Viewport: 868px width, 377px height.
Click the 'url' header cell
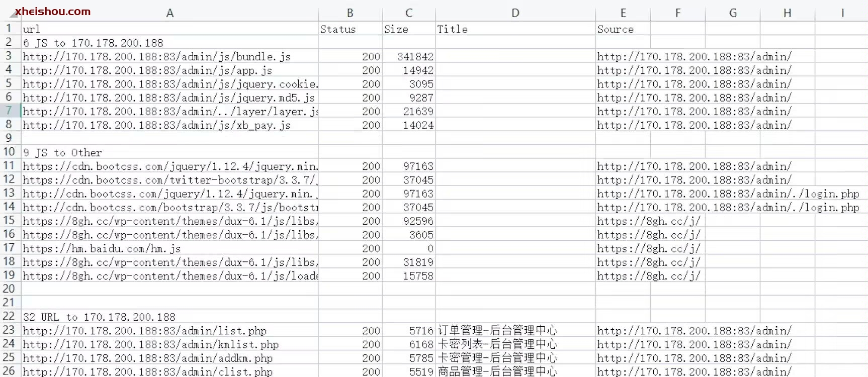pyautogui.click(x=169, y=29)
